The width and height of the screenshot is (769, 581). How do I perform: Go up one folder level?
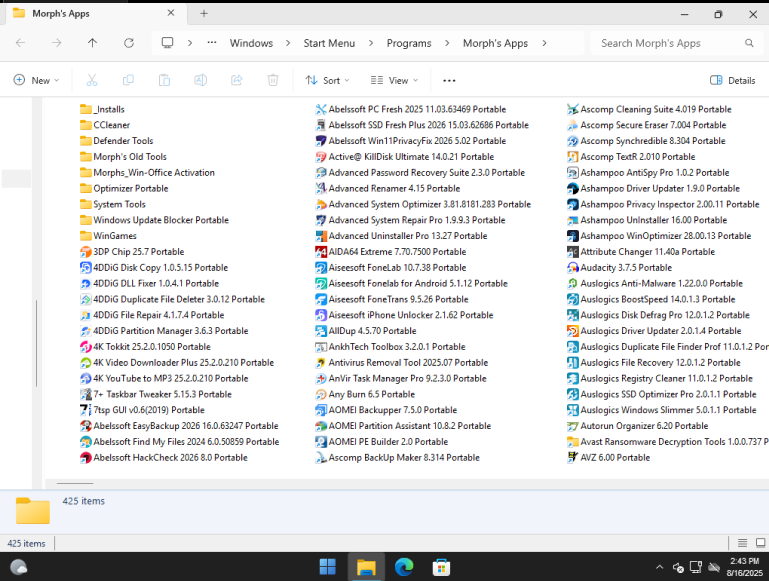pos(92,43)
